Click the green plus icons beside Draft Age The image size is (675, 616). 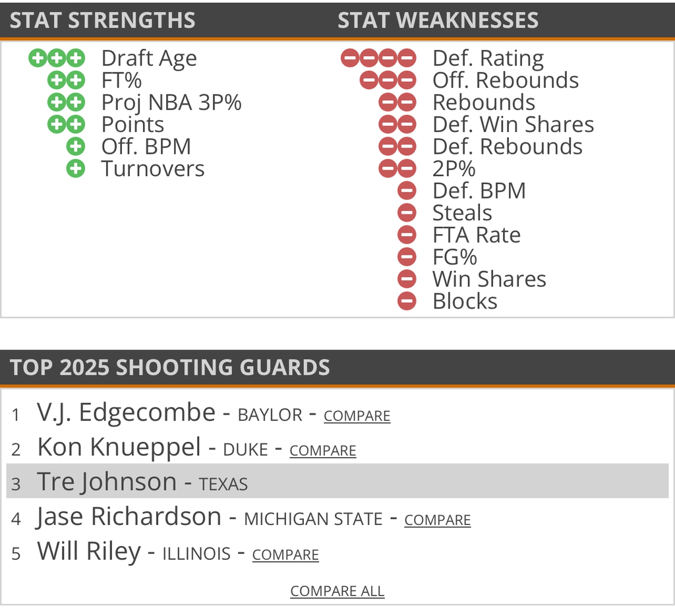coord(57,58)
